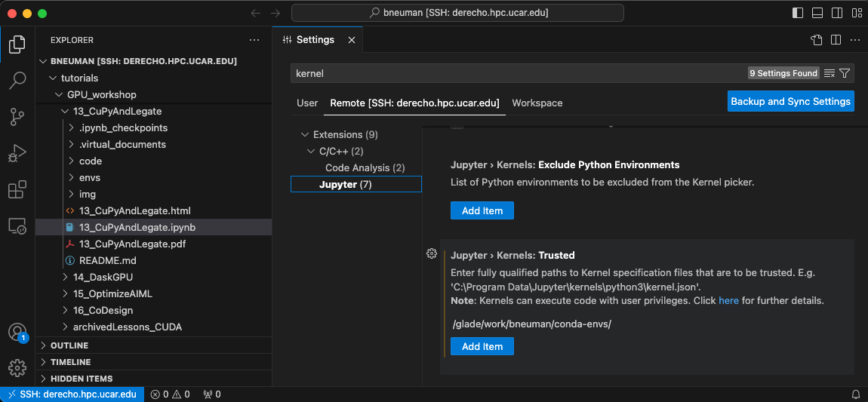Viewport: 868px width, 402px height.
Task: Toggle the bottom panel layout icon
Action: click(817, 13)
